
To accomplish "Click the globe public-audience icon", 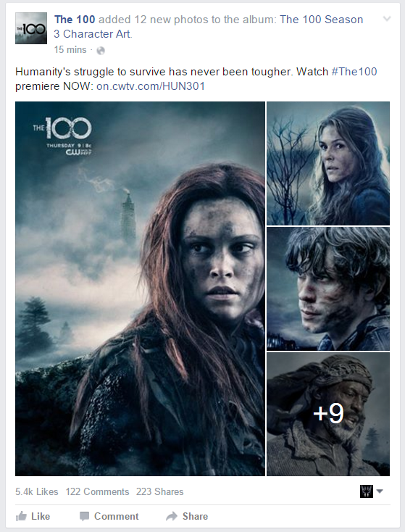I will pyautogui.click(x=101, y=51).
